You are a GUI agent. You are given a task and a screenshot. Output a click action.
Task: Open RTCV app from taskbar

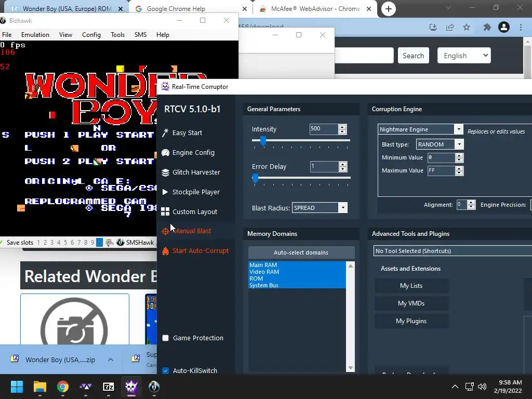131,387
